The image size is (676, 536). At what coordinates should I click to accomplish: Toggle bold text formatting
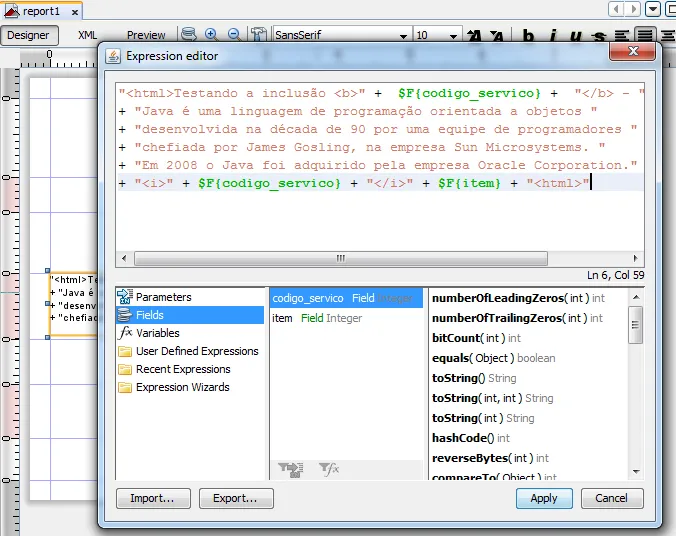tap(528, 36)
